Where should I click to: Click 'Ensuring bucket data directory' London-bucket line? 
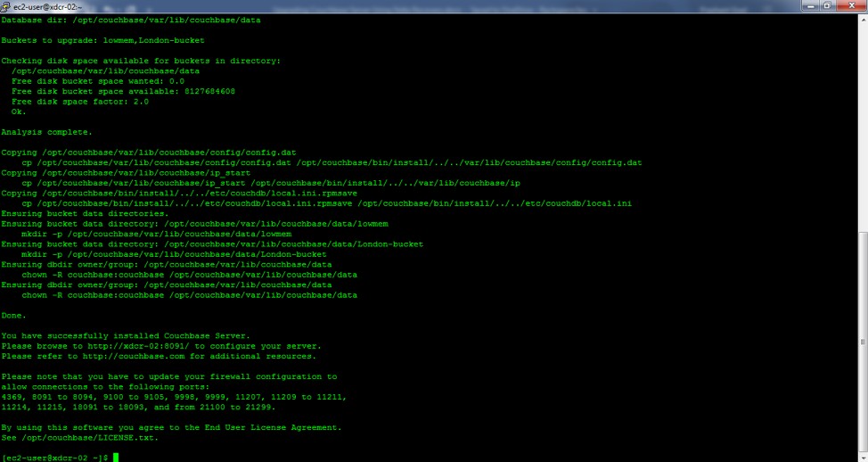pyautogui.click(x=213, y=244)
